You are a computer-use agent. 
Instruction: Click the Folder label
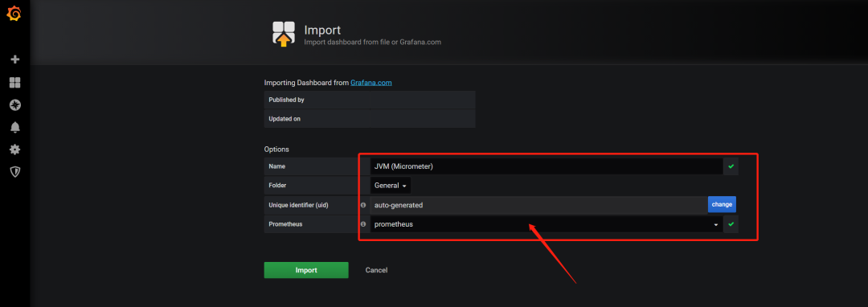pos(277,186)
